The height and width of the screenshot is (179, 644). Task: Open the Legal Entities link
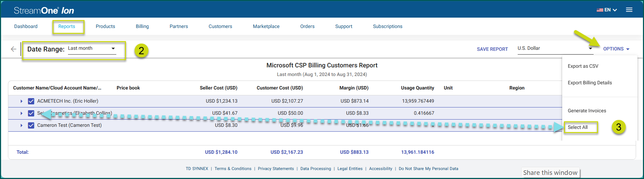[350, 169]
